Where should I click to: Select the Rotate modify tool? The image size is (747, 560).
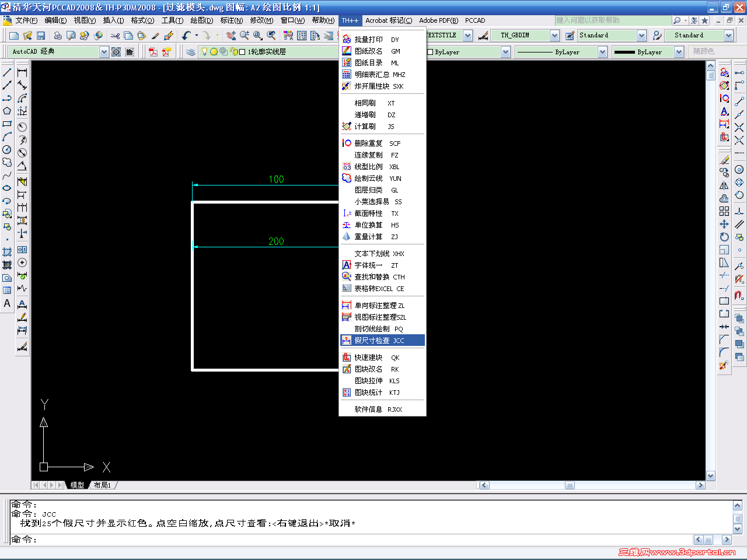[x=724, y=237]
